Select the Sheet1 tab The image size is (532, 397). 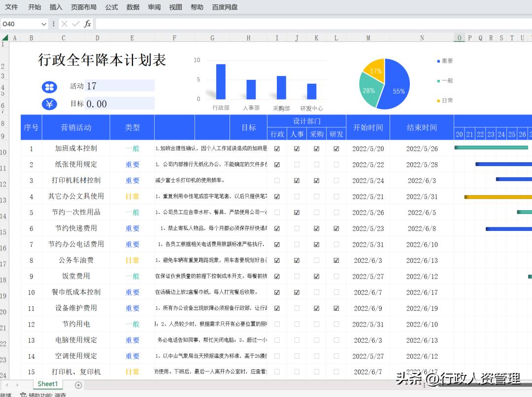47,384
